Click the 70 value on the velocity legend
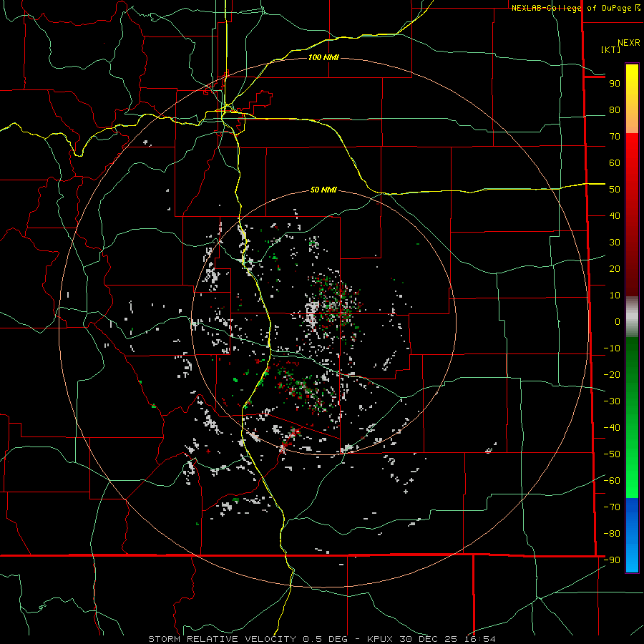Viewport: 644px width, 644px height. tap(615, 137)
